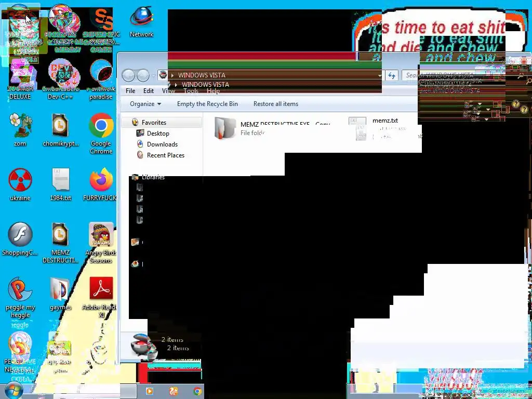Open the address bar history dropdown arrow
532x399 pixels.
point(379,75)
